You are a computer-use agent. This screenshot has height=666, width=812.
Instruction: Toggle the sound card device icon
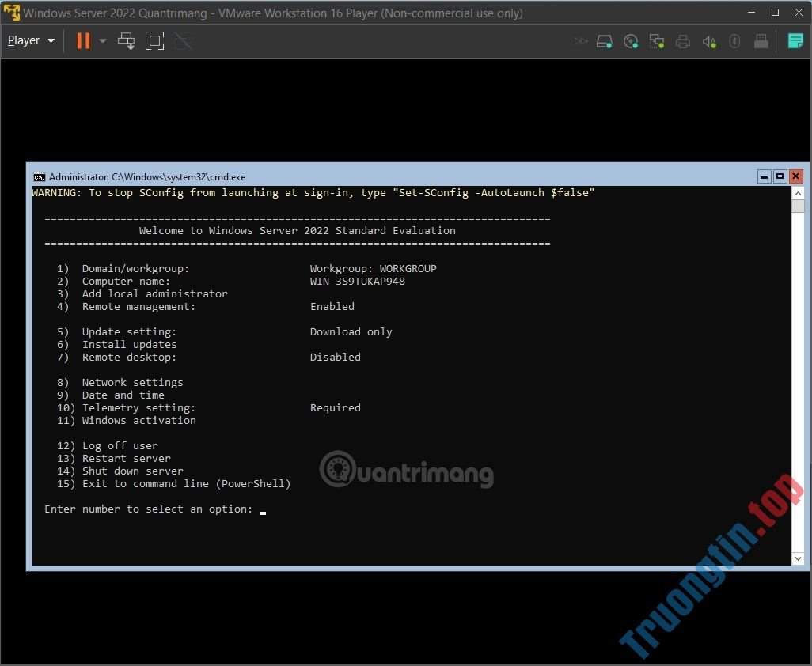(x=709, y=41)
